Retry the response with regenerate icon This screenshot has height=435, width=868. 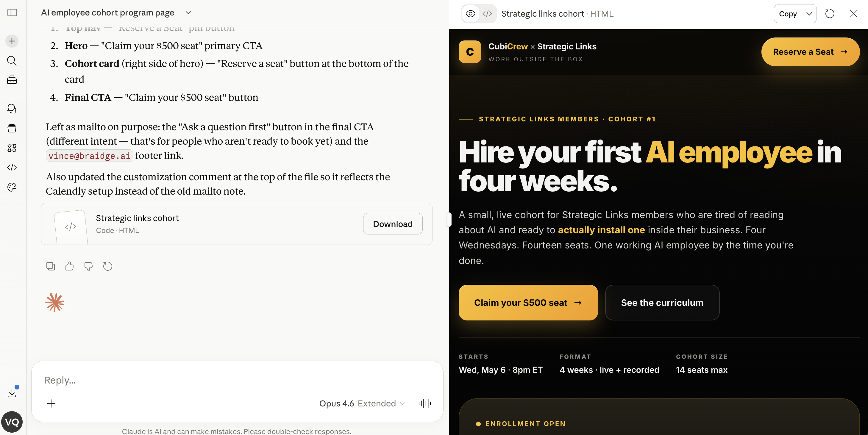pyautogui.click(x=107, y=266)
